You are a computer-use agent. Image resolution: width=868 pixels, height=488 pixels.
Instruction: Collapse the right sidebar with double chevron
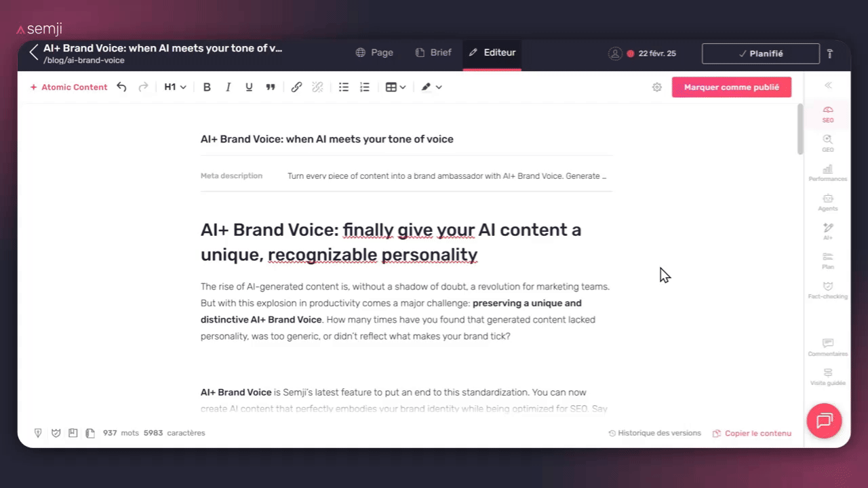828,85
